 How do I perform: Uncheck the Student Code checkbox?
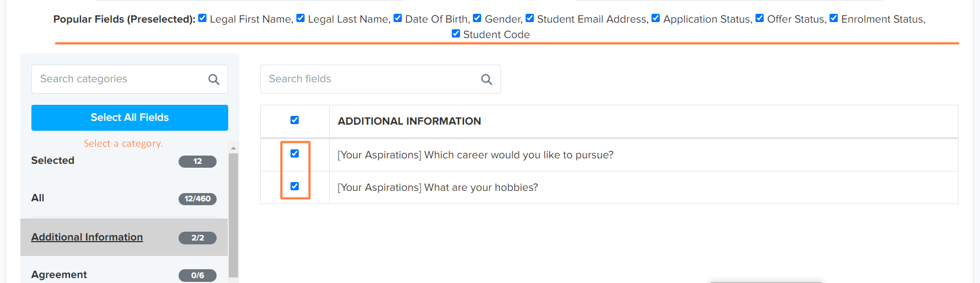point(456,34)
